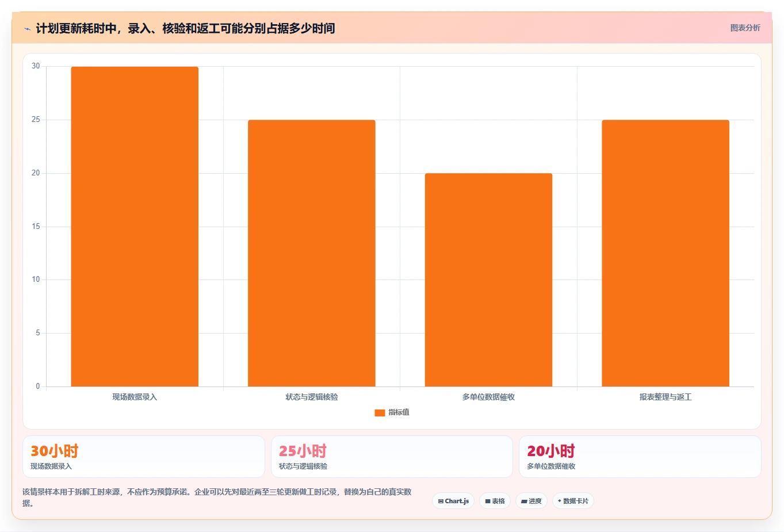Select the 表格 tag chip

[x=495, y=501]
